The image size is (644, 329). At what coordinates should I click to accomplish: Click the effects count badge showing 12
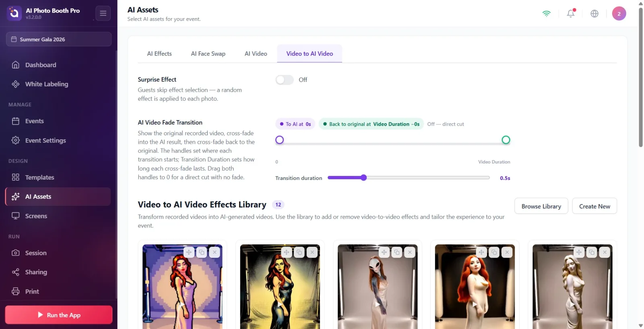coord(278,205)
